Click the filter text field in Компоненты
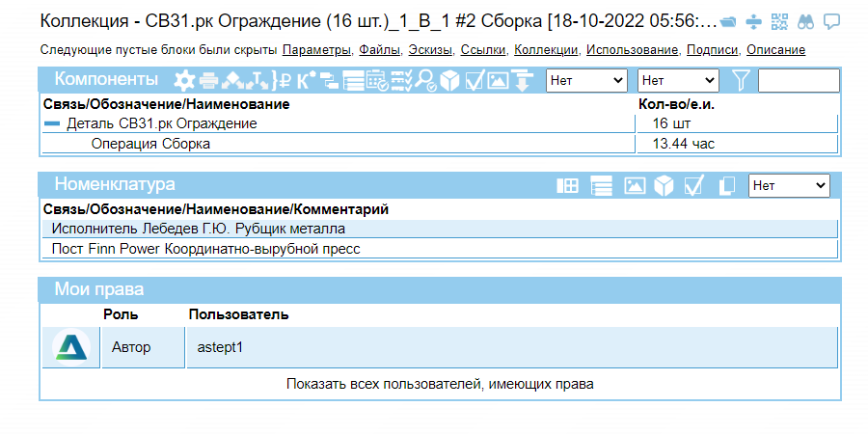 799,81
